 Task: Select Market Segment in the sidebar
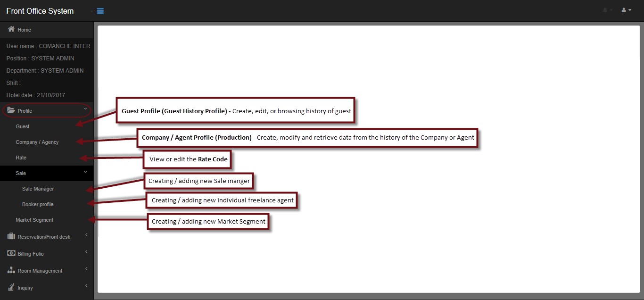pyautogui.click(x=34, y=220)
